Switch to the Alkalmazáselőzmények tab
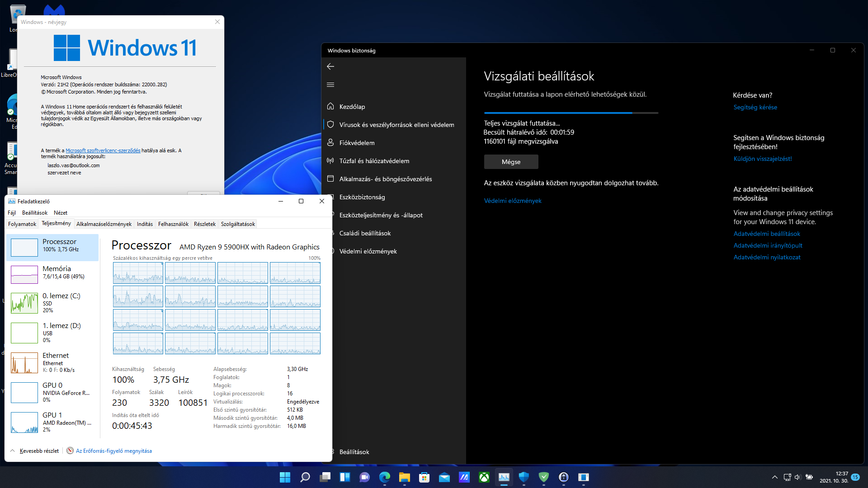Viewport: 868px width, 488px height. [x=104, y=224]
